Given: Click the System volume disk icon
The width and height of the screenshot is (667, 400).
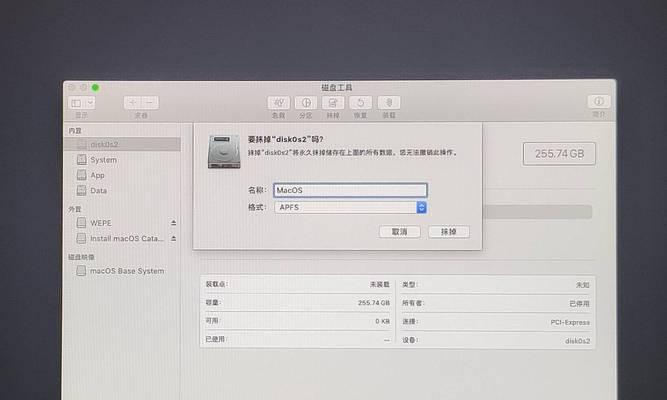Looking at the screenshot, I should pos(81,160).
